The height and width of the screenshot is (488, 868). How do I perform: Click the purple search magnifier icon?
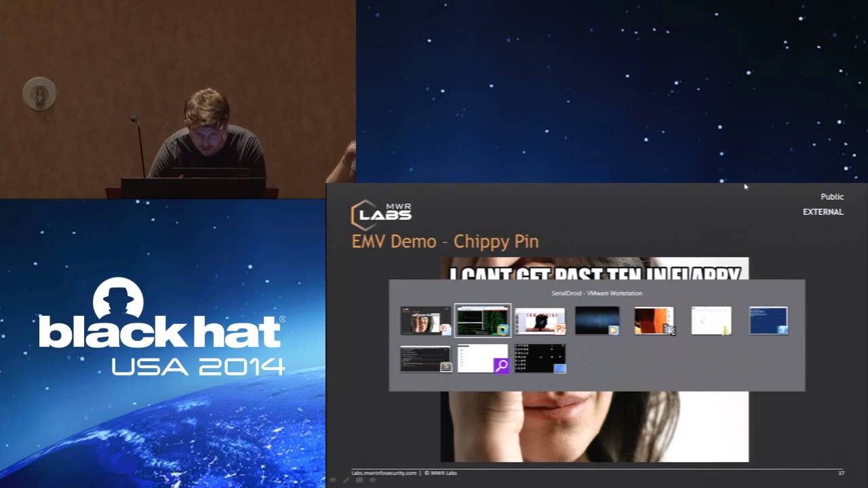(501, 366)
